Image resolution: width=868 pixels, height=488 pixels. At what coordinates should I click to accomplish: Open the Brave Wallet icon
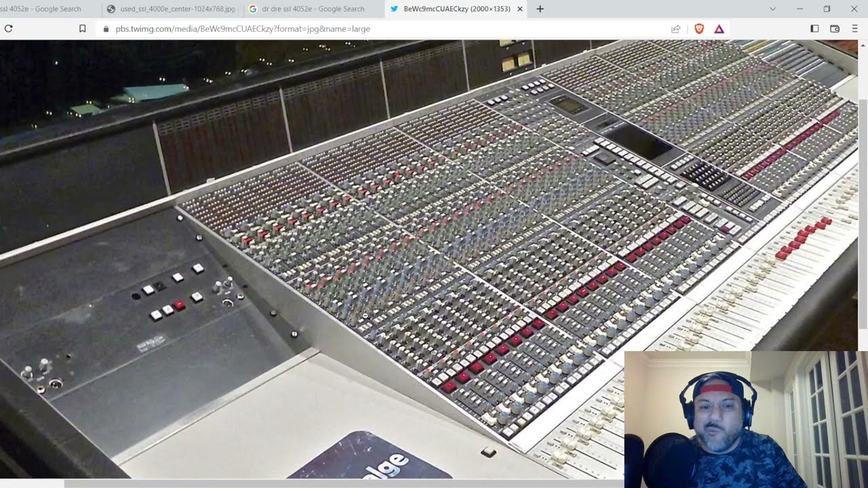point(836,28)
